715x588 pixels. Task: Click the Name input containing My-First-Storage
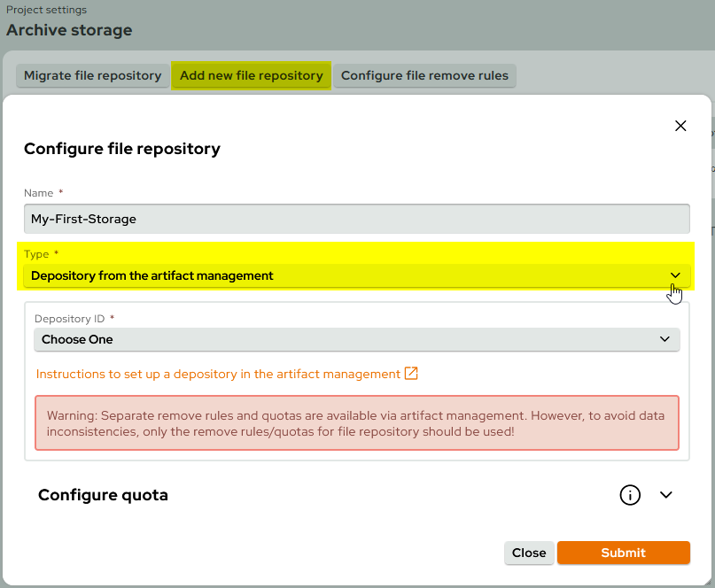(x=354, y=219)
